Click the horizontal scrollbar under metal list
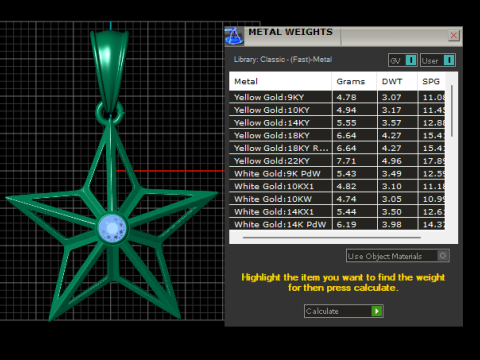This screenshot has height=360, width=480. [x=332, y=238]
